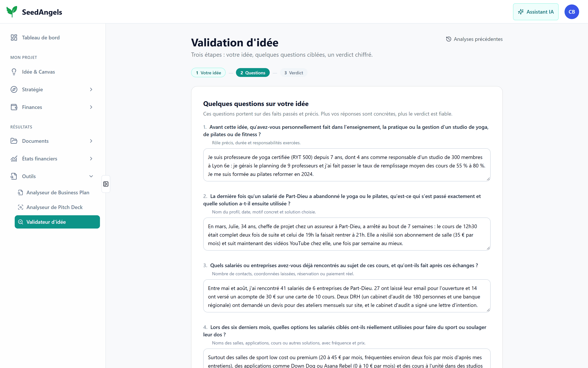Click the answer field about Julie at Part-Dieu
Image resolution: width=588 pixels, height=368 pixels.
pos(347,234)
